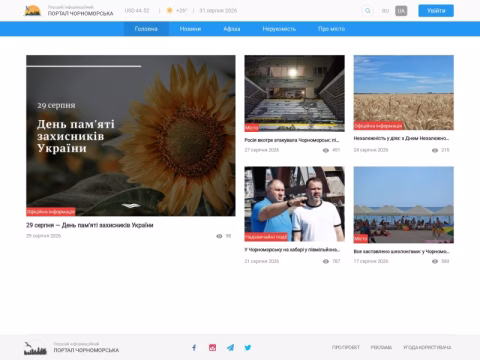Open Про проект footer link
The image size is (480, 360).
click(346, 347)
